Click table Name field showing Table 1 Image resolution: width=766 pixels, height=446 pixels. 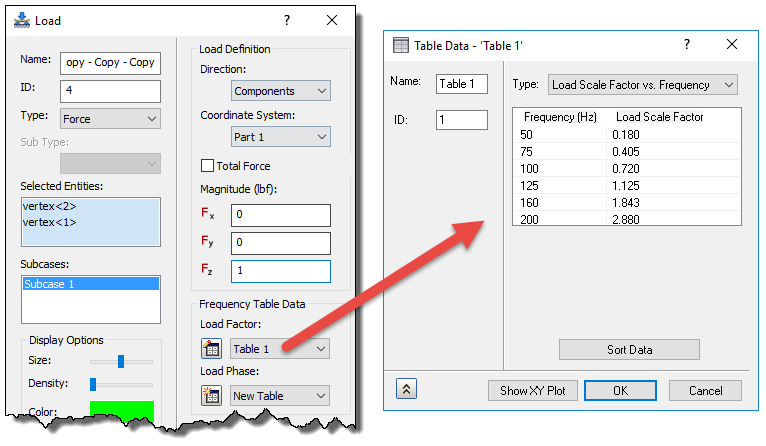(462, 84)
